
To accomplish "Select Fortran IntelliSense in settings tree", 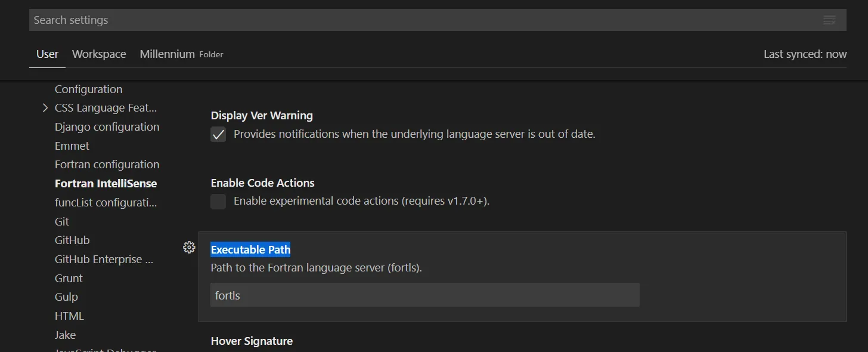I will pos(106,183).
